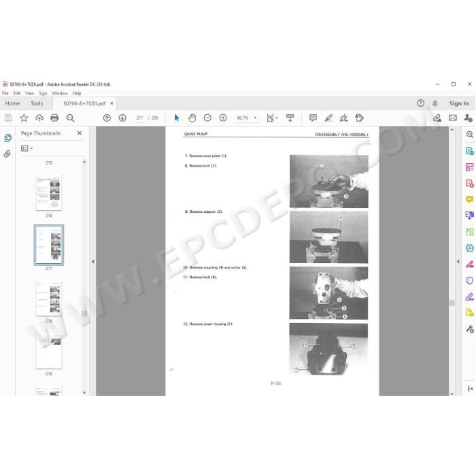Open search zoom tool in right pane
The height and width of the screenshot is (476, 476).
470,135
